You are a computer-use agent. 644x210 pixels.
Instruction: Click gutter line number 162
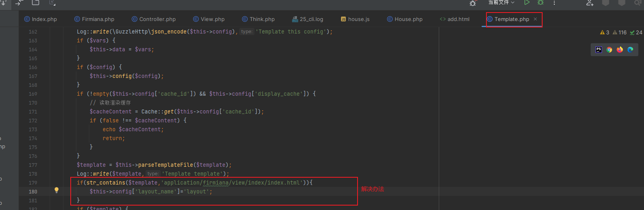point(33,32)
